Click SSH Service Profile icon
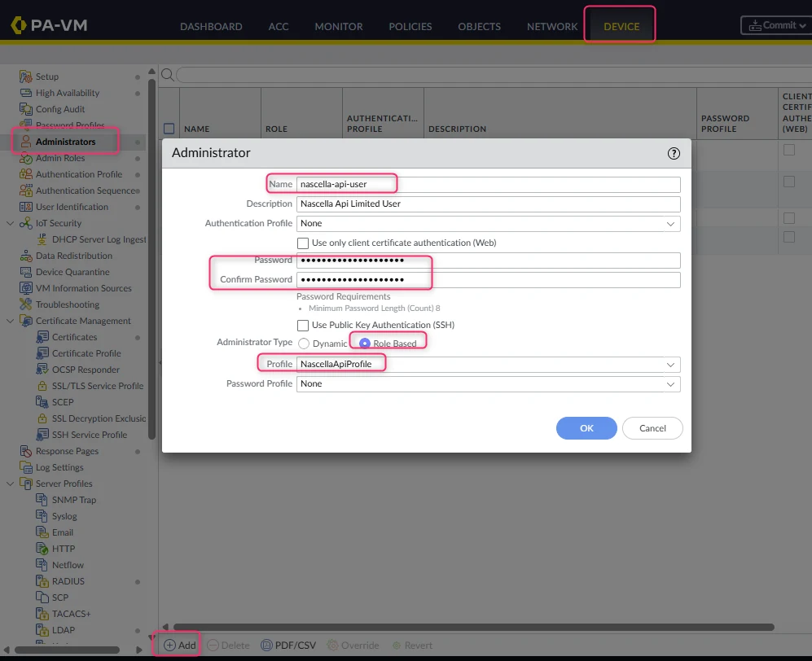 click(42, 435)
